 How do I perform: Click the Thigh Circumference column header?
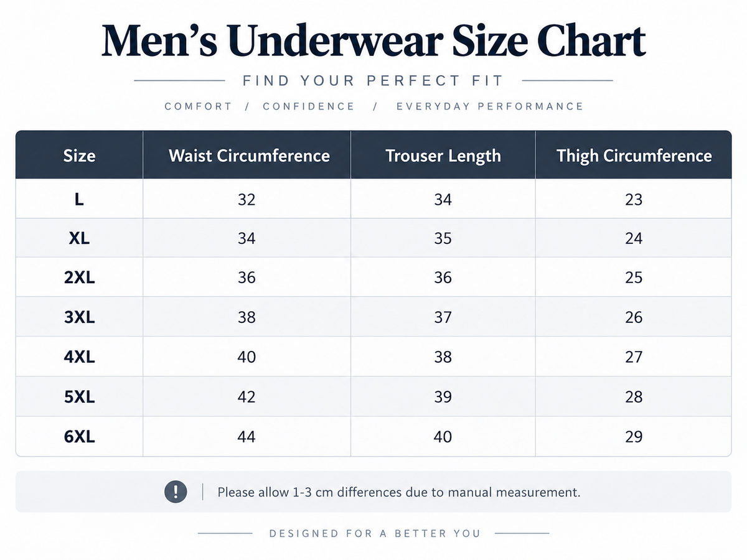[634, 156]
